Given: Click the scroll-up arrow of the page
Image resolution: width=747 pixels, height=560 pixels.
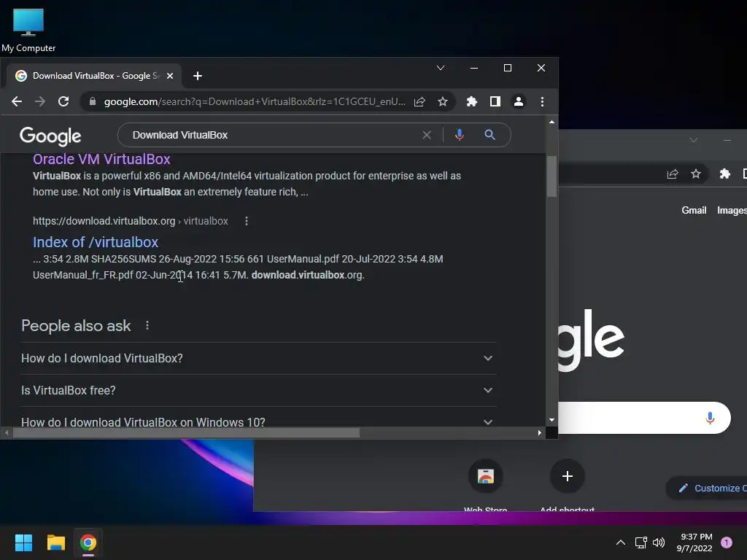Looking at the screenshot, I should point(551,122).
